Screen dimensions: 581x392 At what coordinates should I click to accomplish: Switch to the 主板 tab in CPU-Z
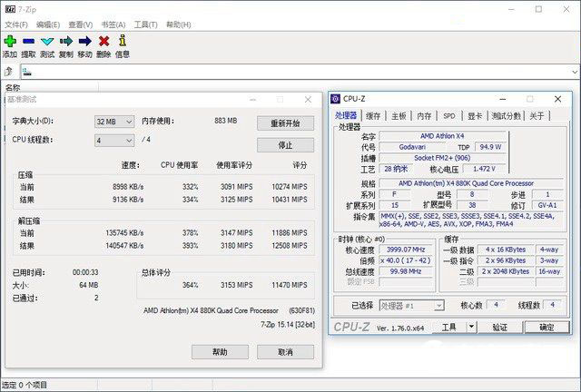(399, 116)
